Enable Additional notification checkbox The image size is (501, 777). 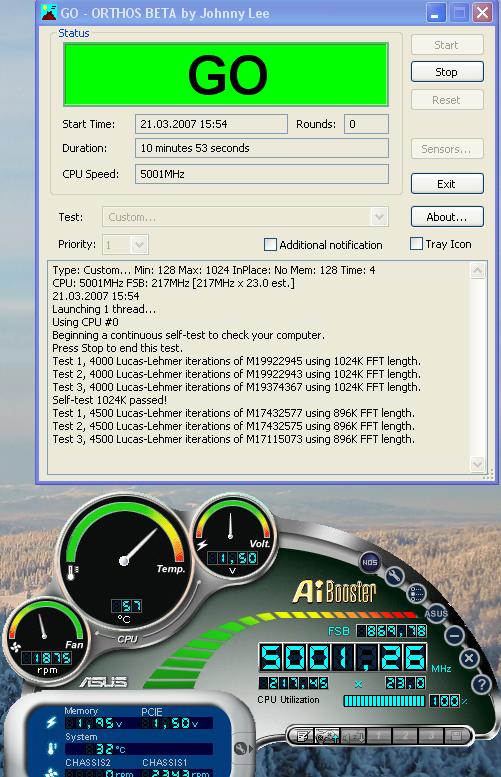click(270, 244)
